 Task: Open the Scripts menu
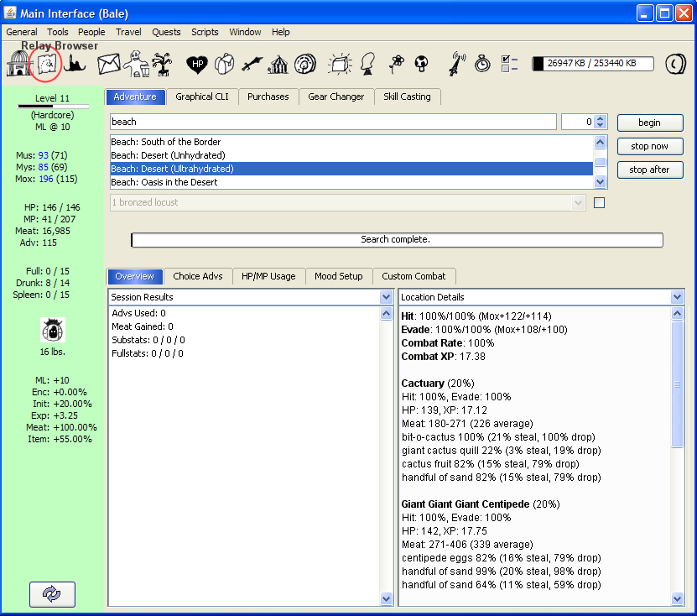pyautogui.click(x=205, y=32)
